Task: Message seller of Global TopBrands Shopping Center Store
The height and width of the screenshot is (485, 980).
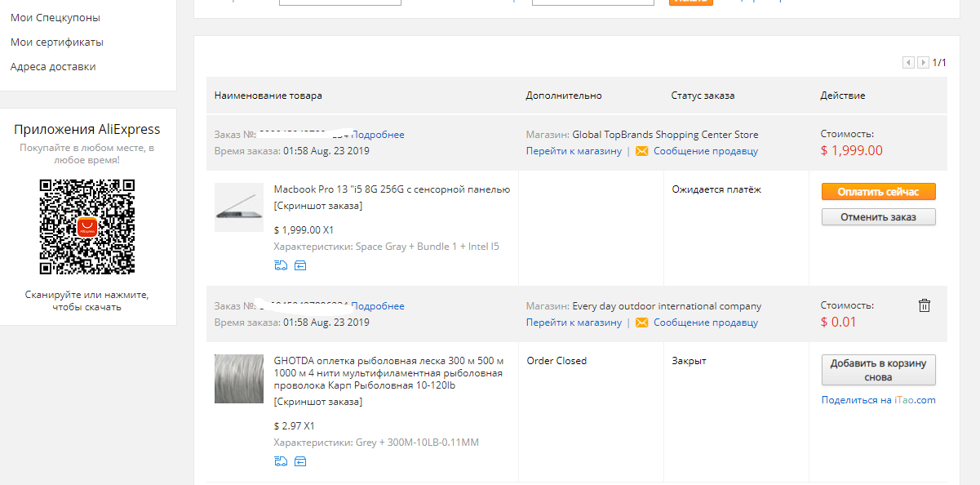Action: pos(706,151)
